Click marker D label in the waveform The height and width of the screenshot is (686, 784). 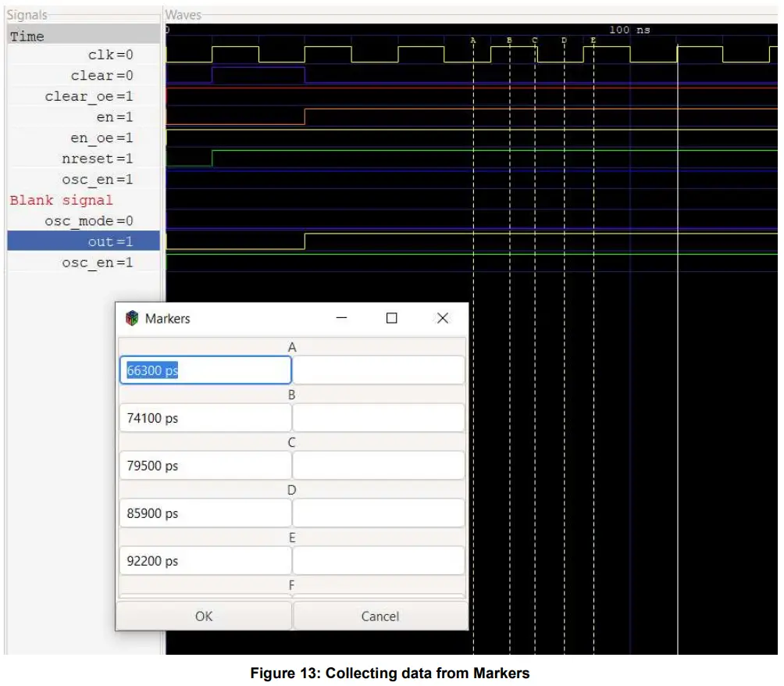(x=564, y=41)
